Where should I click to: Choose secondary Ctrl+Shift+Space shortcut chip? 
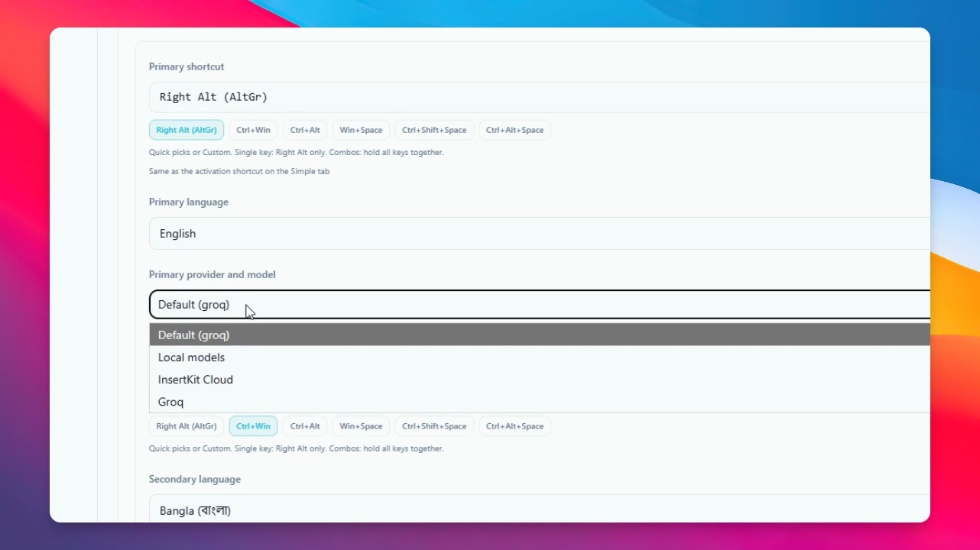(434, 426)
